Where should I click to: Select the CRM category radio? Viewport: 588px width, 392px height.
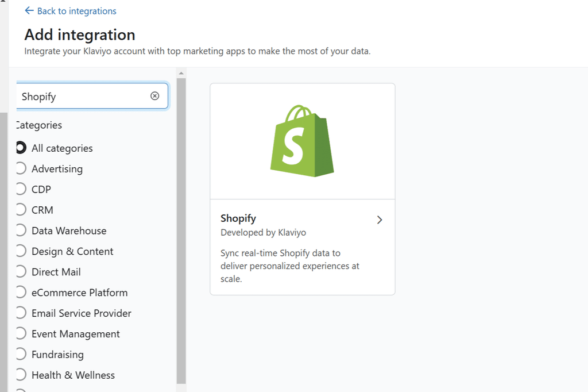(x=21, y=210)
